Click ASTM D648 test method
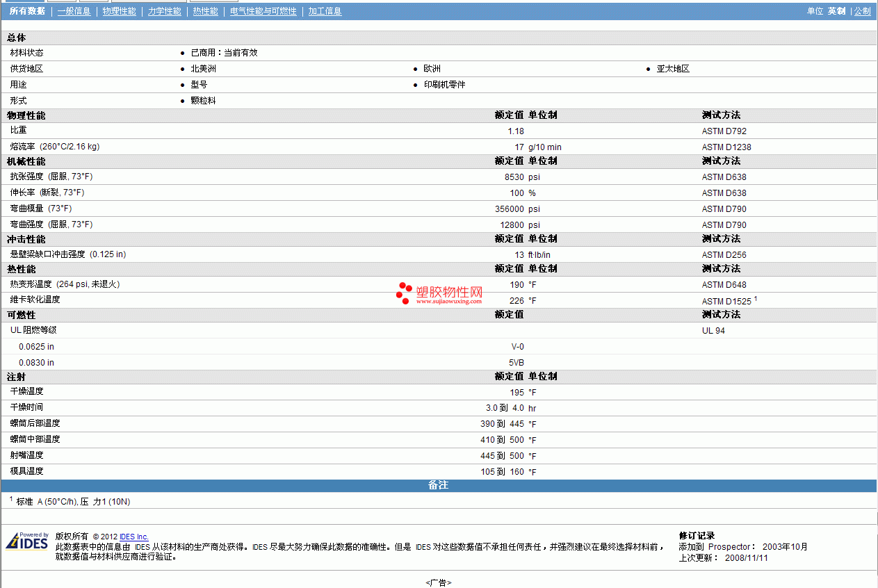Screen dimensions: 878x588 (724, 284)
